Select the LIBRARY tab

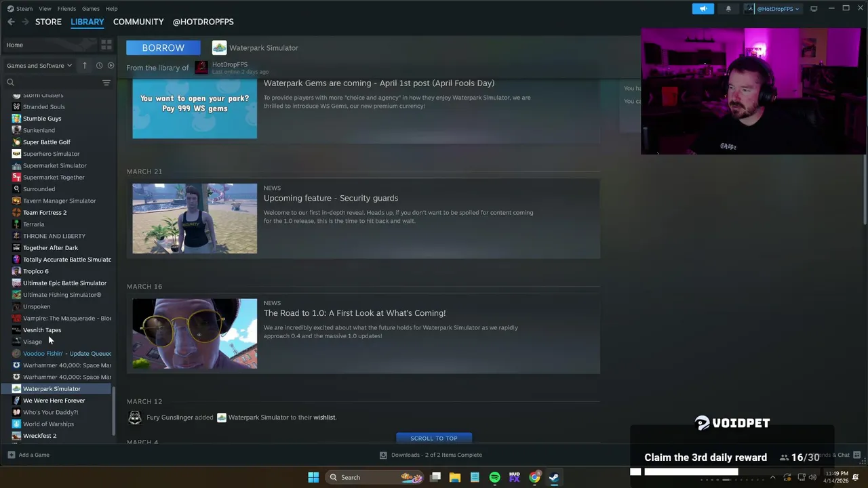click(87, 22)
